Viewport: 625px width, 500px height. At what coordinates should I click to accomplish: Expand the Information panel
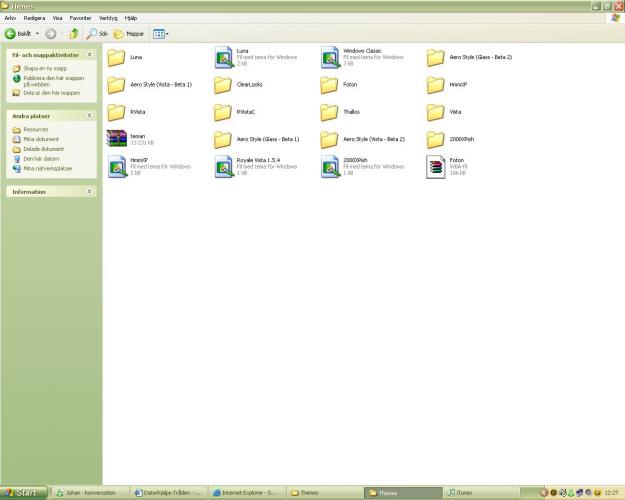(x=90, y=191)
